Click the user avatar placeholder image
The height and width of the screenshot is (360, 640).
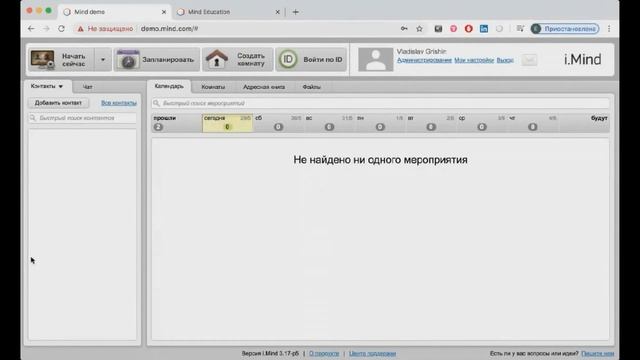376,60
